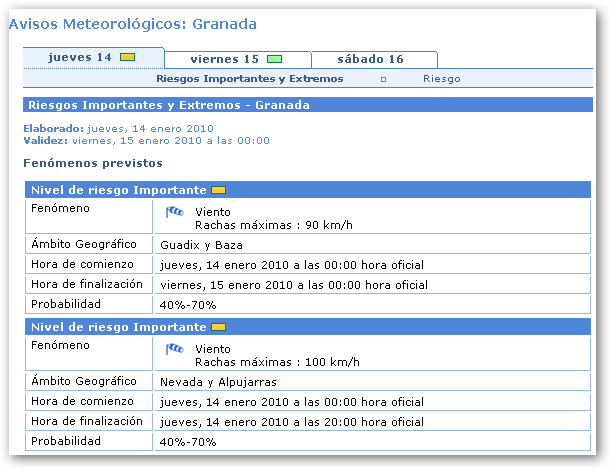610x469 pixels.
Task: Click yellow level swatch in first Nivel de riesgo header
Action: pyautogui.click(x=218, y=190)
